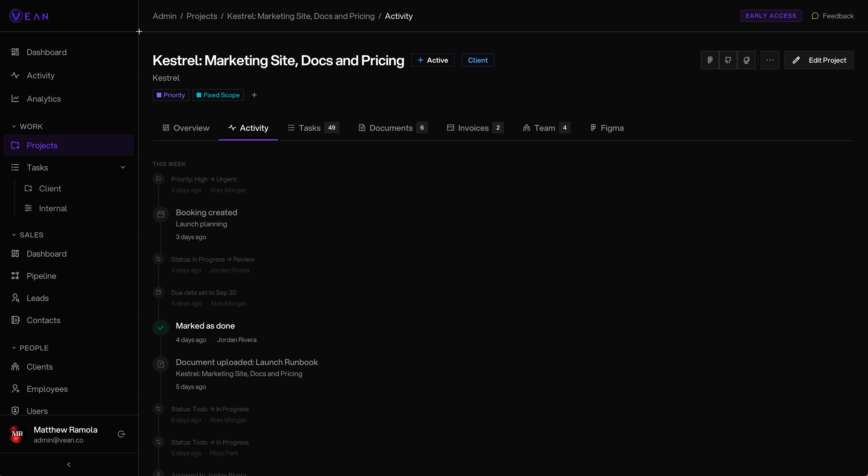Open Activity in the left sidebar

pyautogui.click(x=69, y=75)
